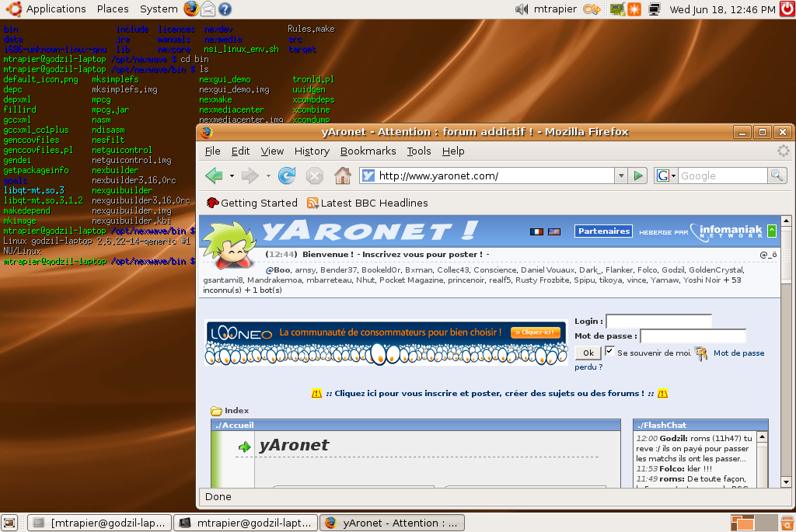Viewport: 796px width, 532px height.
Task: Switch to second mtrapier@godzil-lapt terminal taskbar item
Action: [x=246, y=523]
